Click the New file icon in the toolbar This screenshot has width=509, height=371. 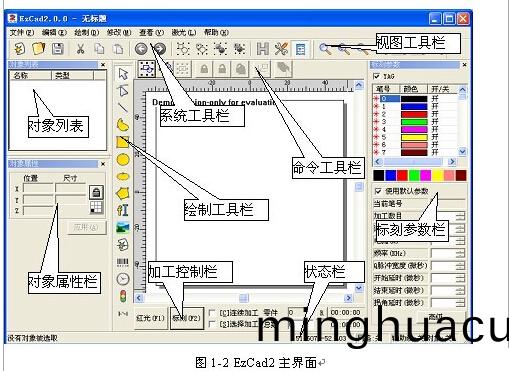(x=19, y=49)
